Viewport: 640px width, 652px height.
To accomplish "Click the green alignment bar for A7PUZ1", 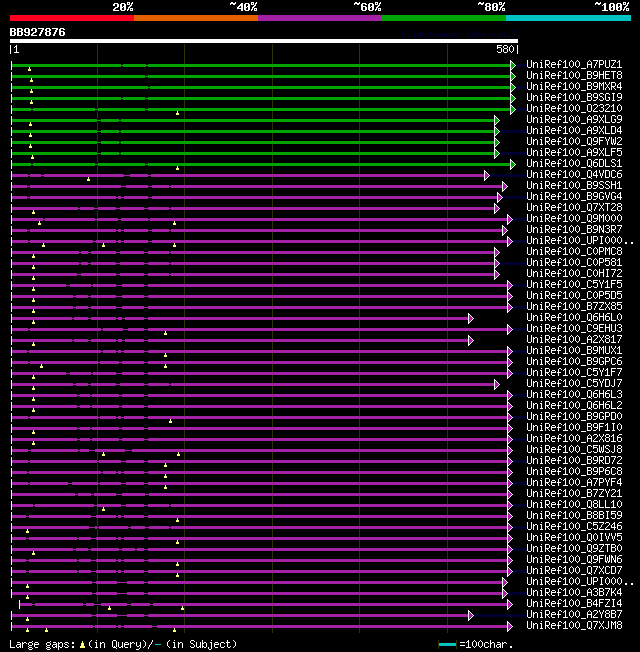I will pos(264,66).
